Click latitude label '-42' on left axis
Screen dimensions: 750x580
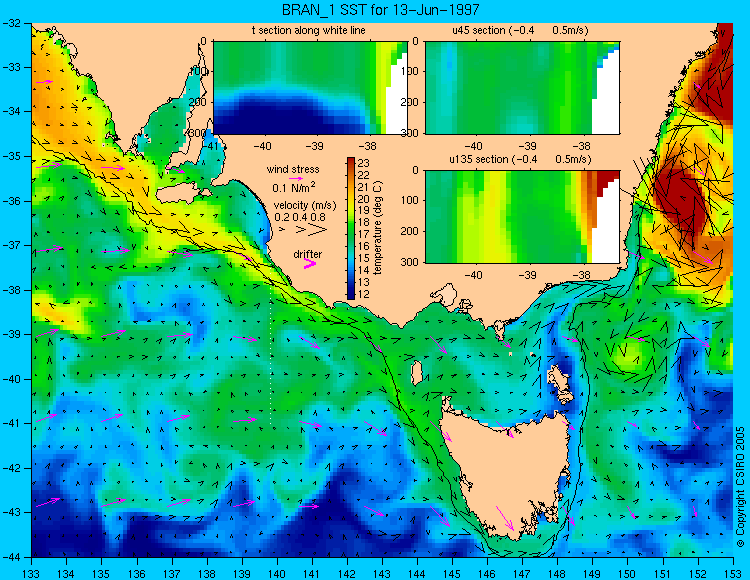[x=11, y=468]
